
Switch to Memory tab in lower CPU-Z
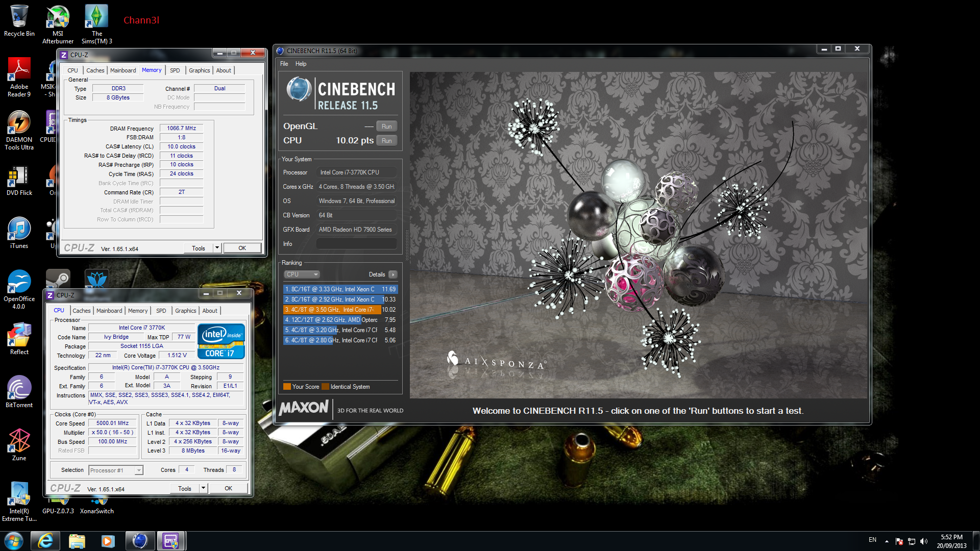[x=138, y=311]
